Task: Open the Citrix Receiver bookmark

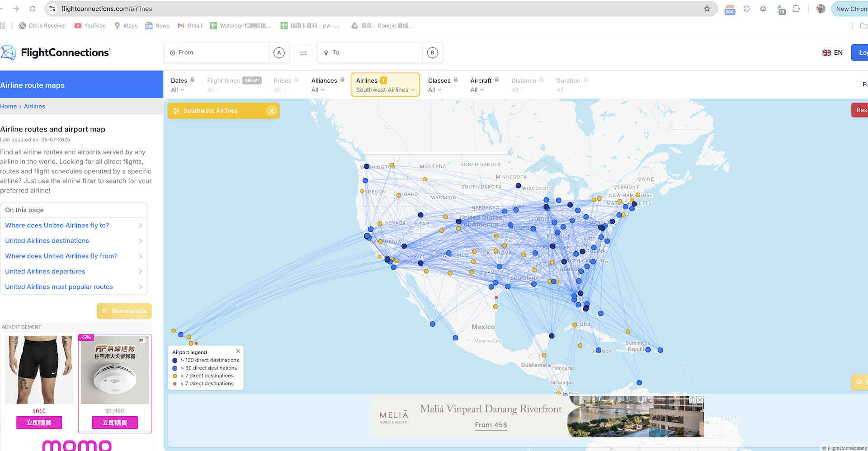Action: (x=42, y=26)
